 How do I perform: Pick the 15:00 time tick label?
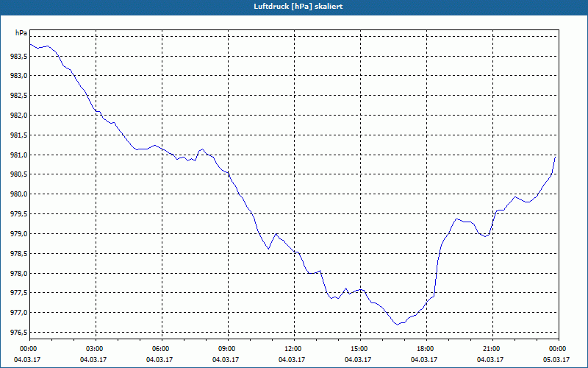click(359, 349)
